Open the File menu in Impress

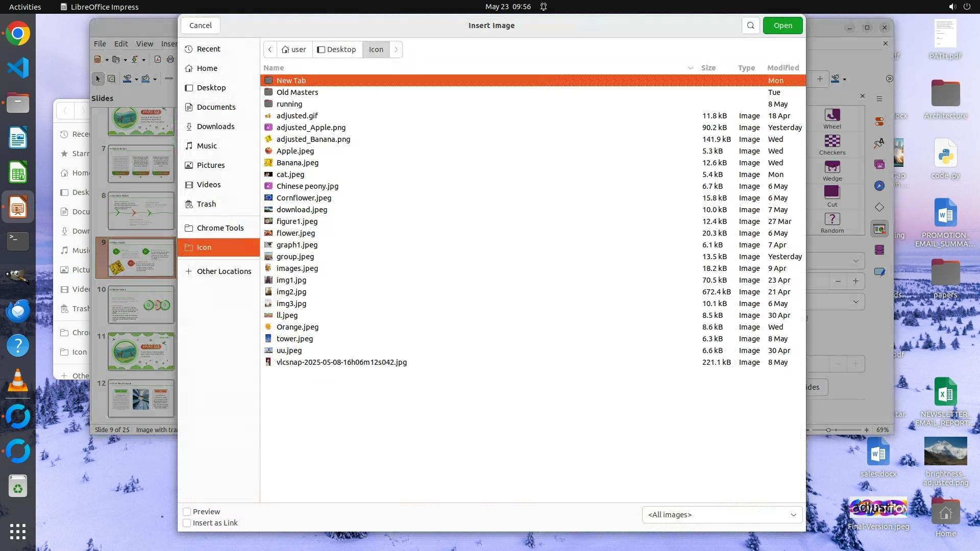(100, 44)
